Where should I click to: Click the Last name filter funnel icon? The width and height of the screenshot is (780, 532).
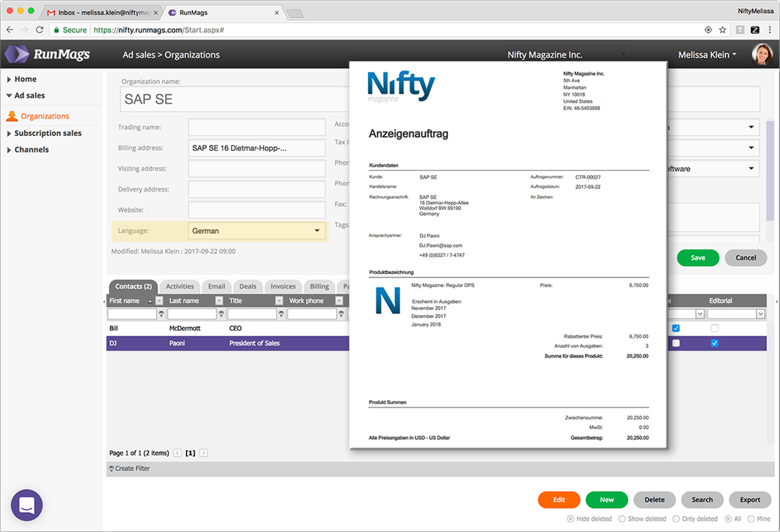pos(222,314)
